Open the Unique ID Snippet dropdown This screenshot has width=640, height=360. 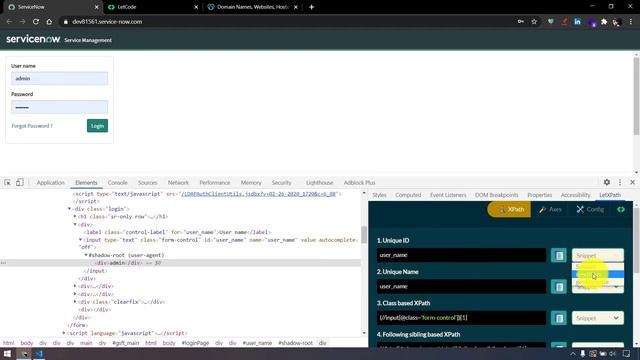[x=598, y=256]
